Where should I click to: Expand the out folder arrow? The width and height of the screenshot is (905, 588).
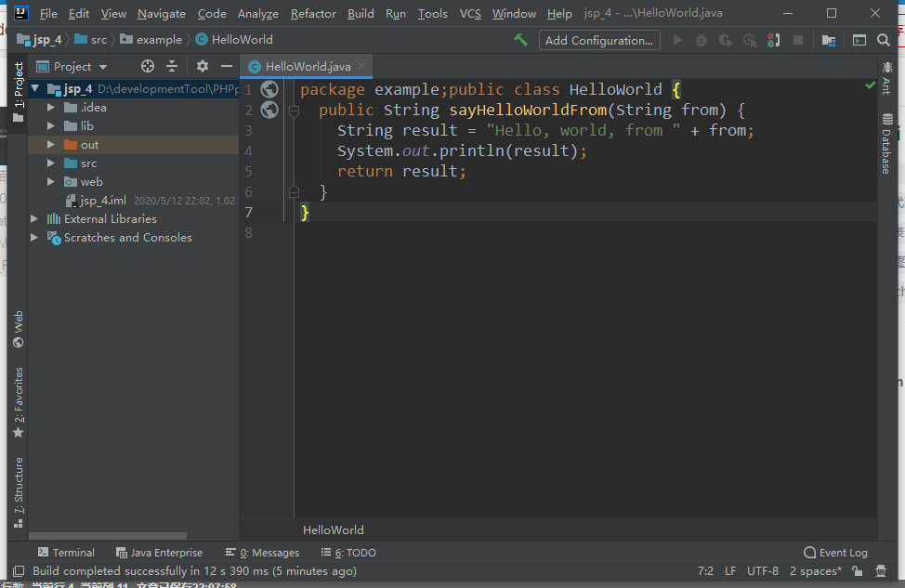(51, 144)
